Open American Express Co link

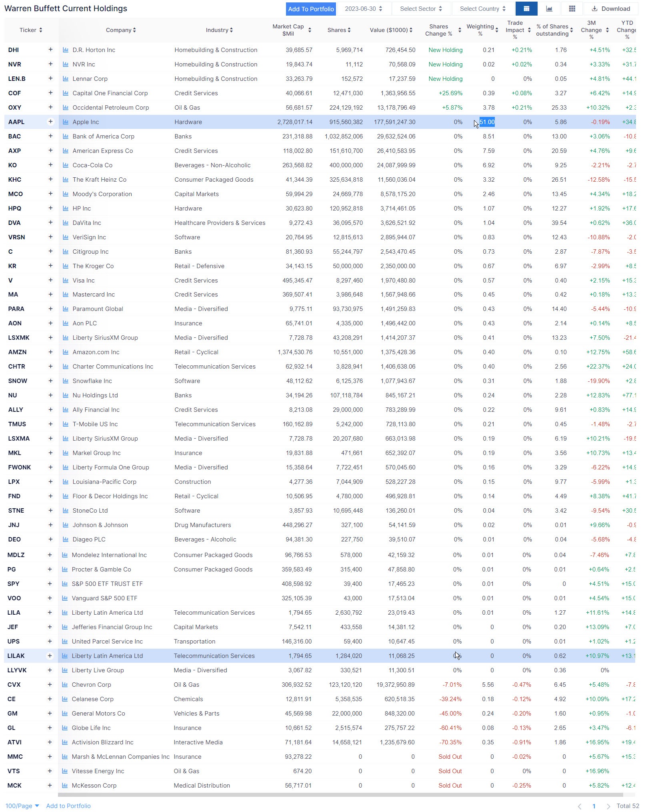point(103,151)
